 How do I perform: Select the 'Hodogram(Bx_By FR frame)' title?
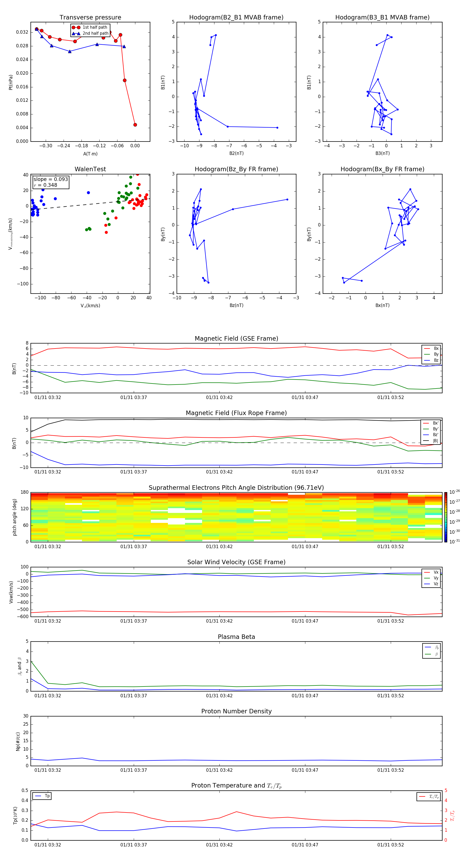point(382,169)
